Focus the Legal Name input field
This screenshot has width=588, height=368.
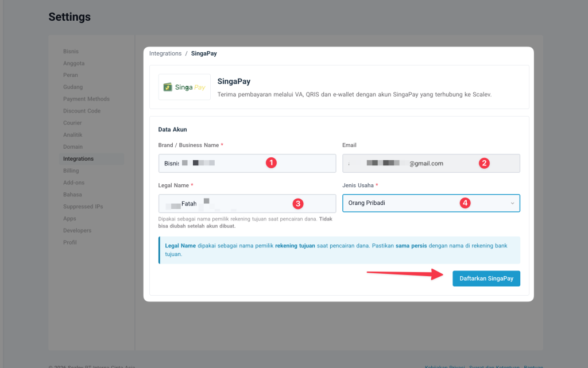click(x=247, y=203)
